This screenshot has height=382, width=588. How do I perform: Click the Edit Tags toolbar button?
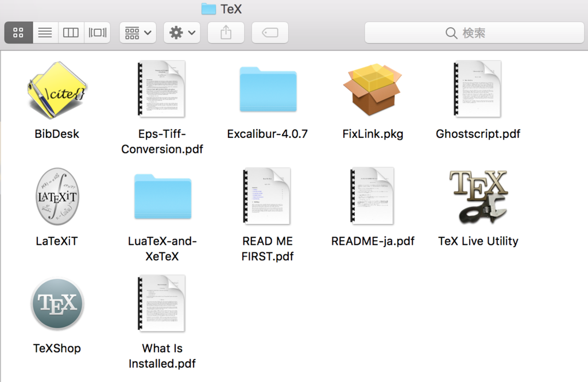pyautogui.click(x=270, y=33)
